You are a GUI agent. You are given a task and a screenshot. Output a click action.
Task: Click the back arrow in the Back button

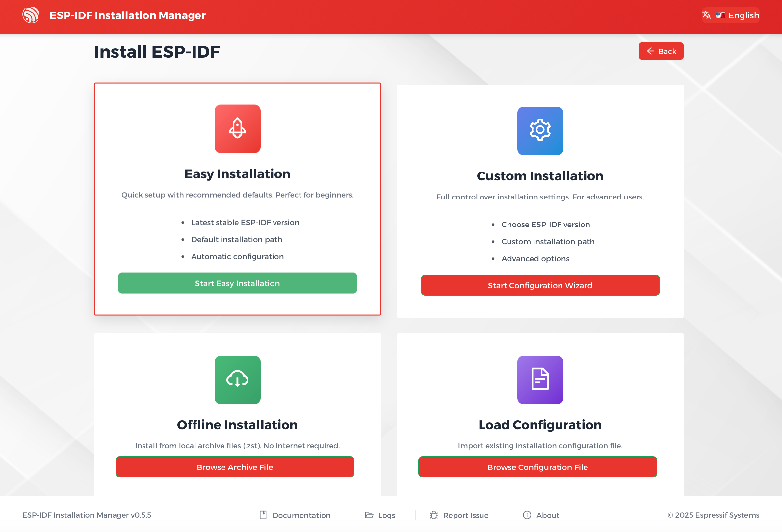(650, 51)
